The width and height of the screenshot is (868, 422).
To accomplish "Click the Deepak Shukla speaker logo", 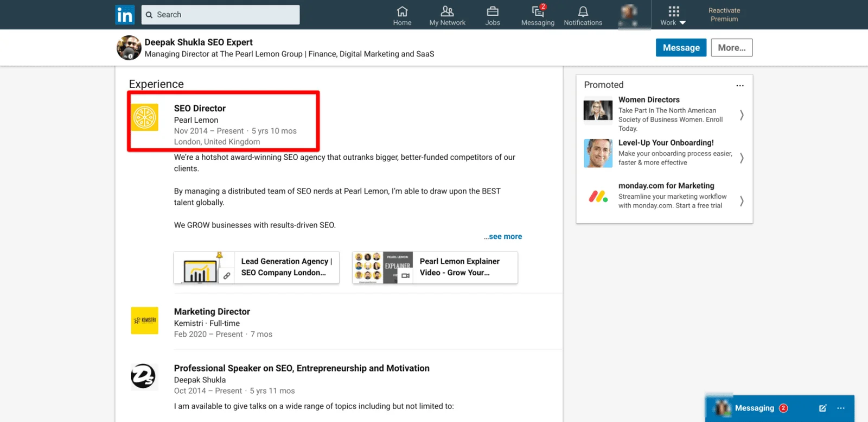I will (144, 376).
